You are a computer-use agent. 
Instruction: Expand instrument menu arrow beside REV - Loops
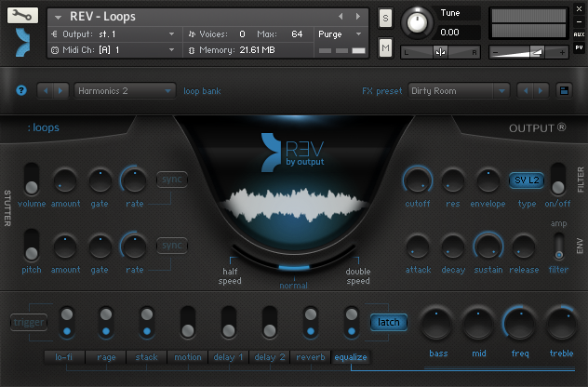58,17
